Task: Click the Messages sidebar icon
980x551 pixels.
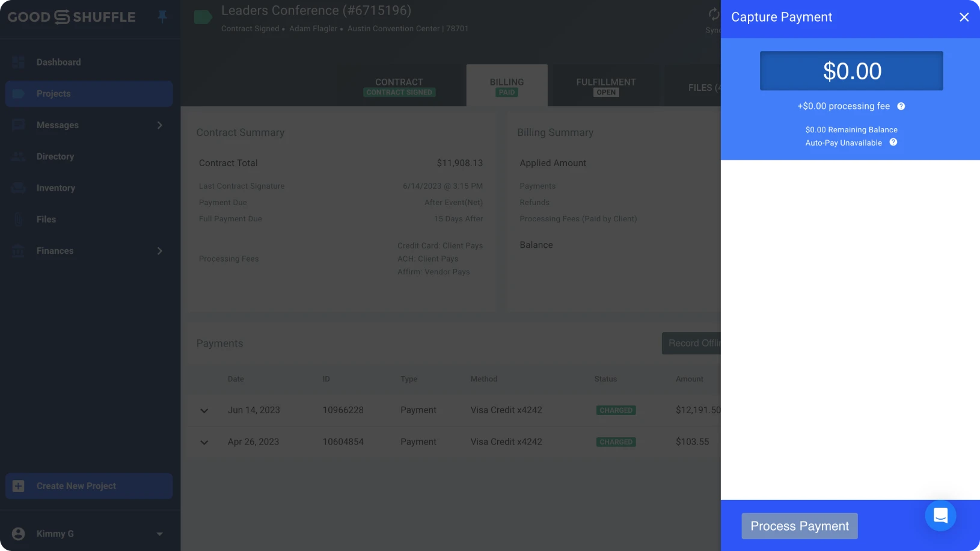Action: coord(19,125)
